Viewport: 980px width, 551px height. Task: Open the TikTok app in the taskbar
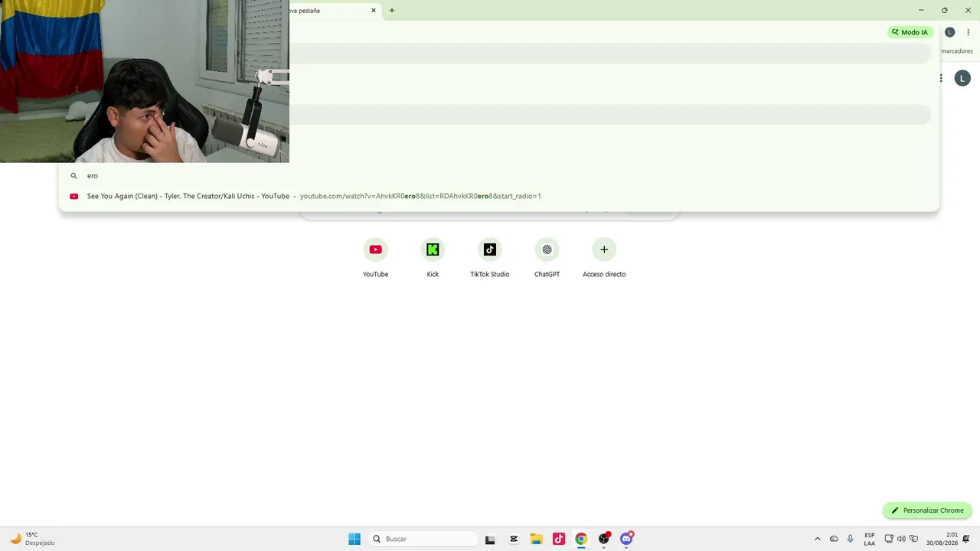coord(559,539)
